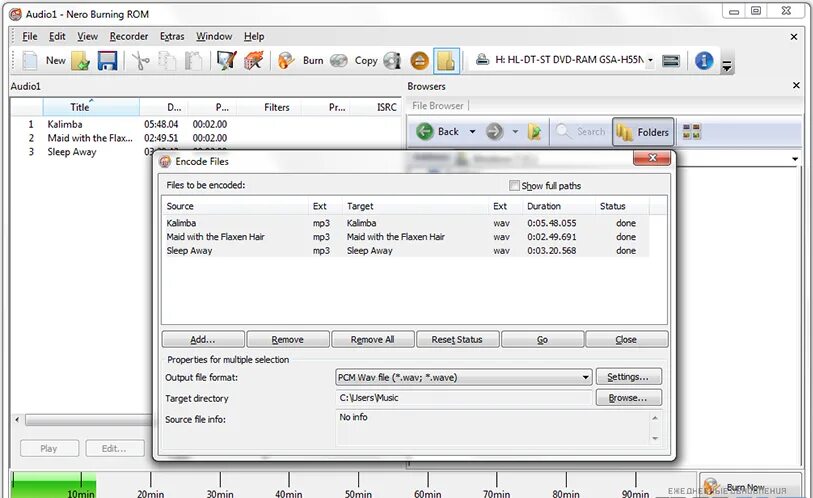Expand the toolbar overflow options arrow
This screenshot has height=498, width=813.
(727, 66)
